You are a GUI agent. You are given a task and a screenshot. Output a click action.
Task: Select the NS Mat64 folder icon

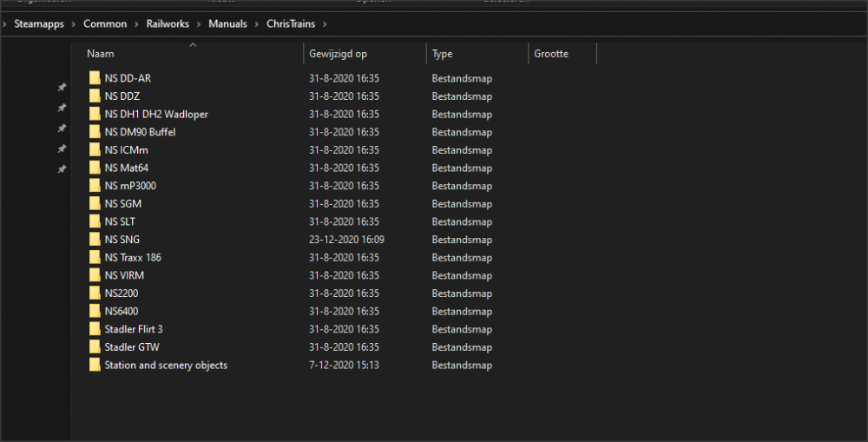click(95, 168)
